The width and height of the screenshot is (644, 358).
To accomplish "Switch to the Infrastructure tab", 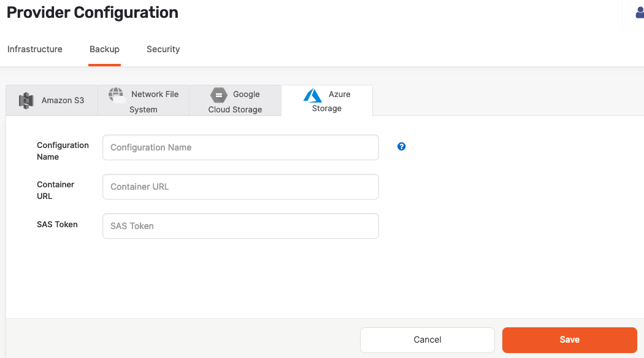I will click(34, 49).
